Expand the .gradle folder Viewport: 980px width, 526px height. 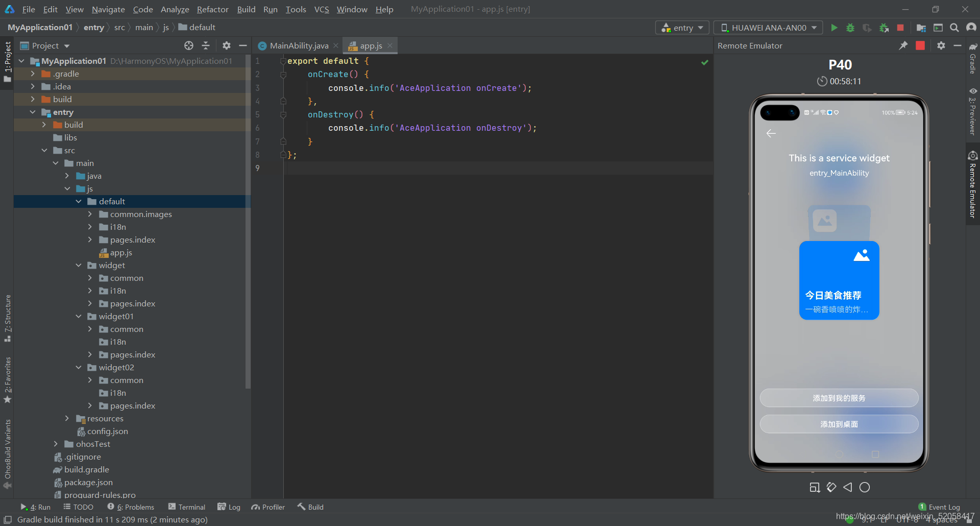coord(33,74)
